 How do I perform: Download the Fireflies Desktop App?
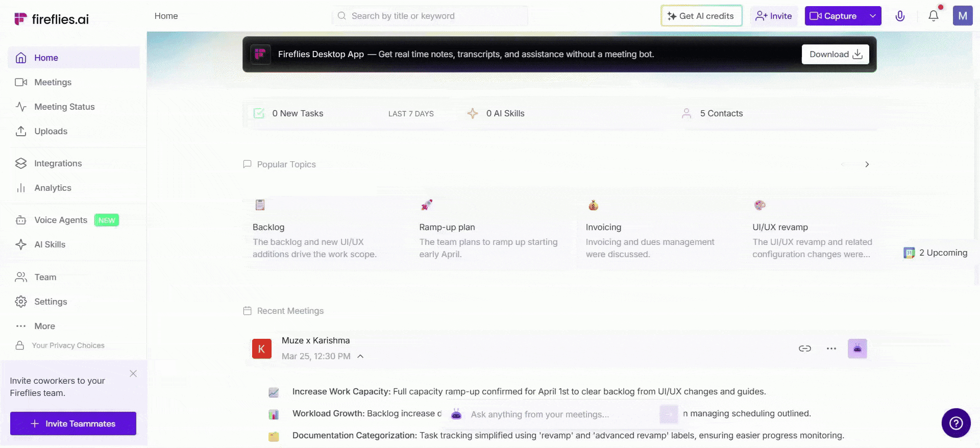835,54
